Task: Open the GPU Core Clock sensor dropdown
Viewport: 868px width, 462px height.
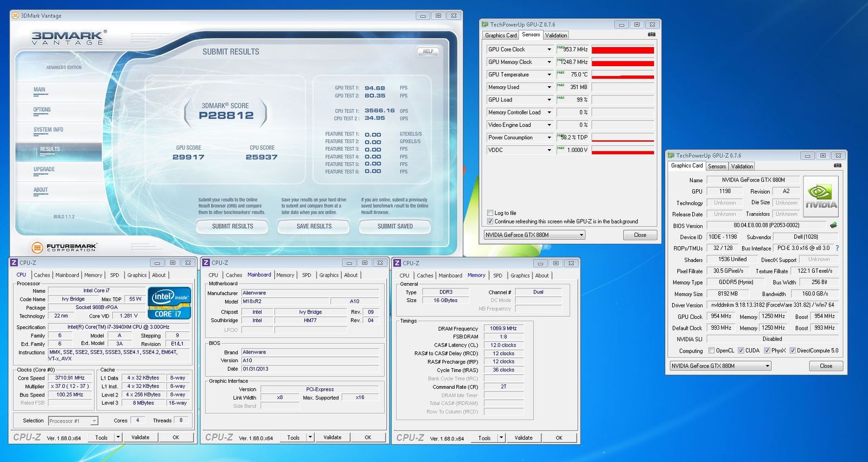Action: (549, 49)
